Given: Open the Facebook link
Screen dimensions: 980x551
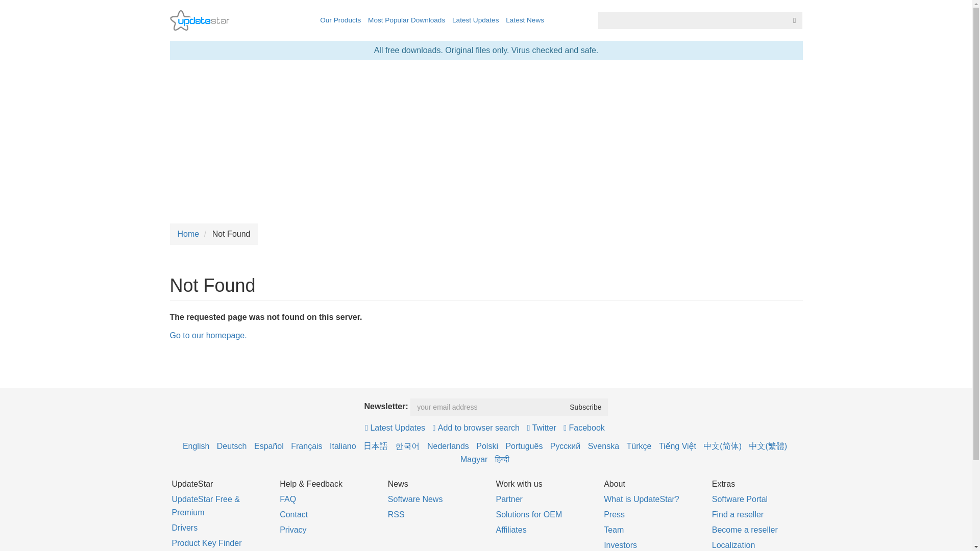Looking at the screenshot, I should coord(584,428).
